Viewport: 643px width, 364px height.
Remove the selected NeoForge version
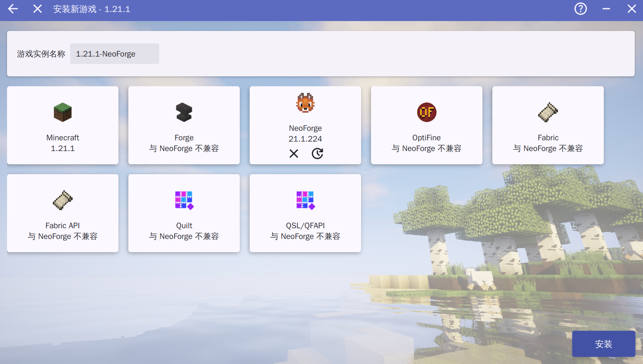point(294,154)
